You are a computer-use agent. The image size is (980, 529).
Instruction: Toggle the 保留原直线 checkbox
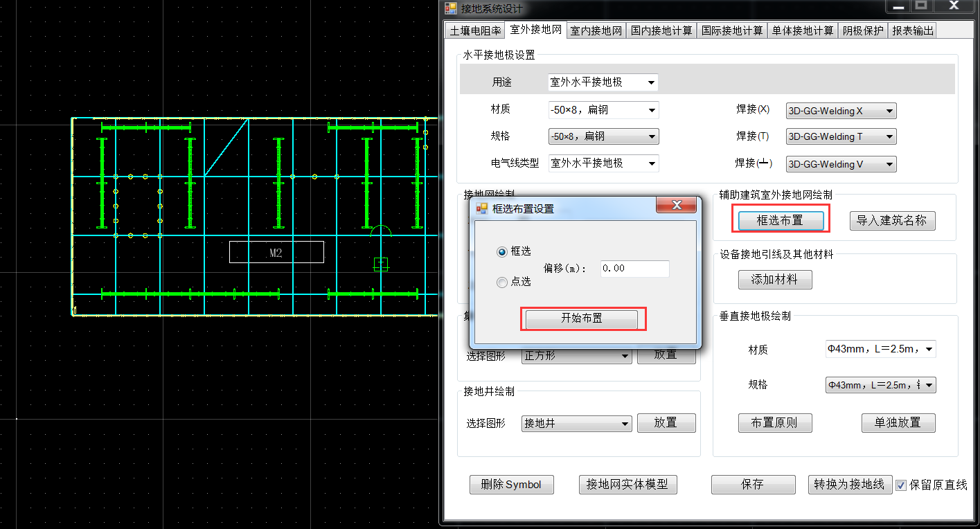[900, 485]
